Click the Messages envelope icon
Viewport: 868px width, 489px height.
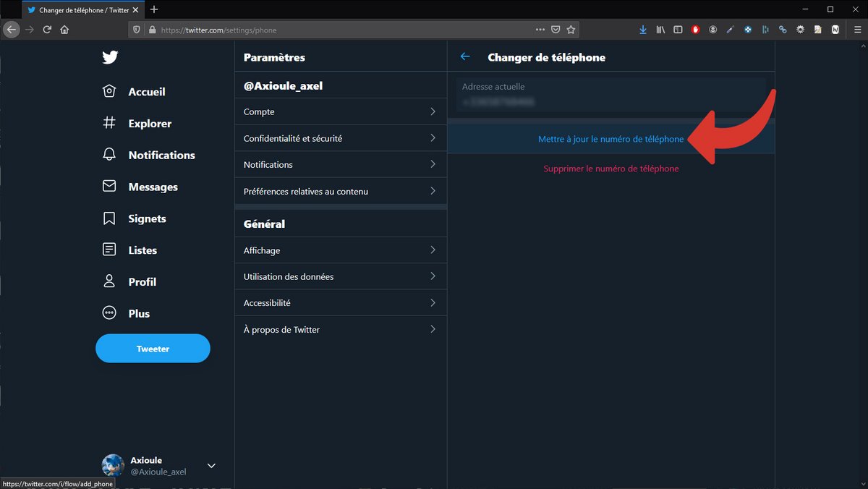pyautogui.click(x=109, y=187)
